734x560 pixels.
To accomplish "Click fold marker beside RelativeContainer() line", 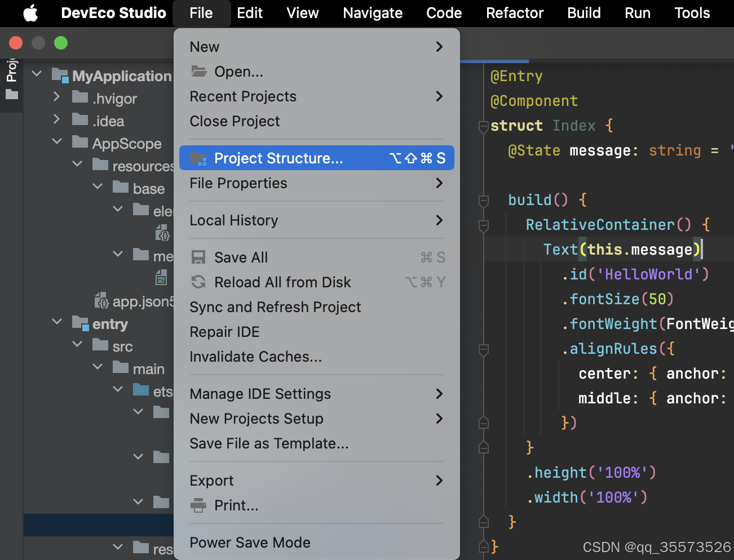I will (x=483, y=225).
